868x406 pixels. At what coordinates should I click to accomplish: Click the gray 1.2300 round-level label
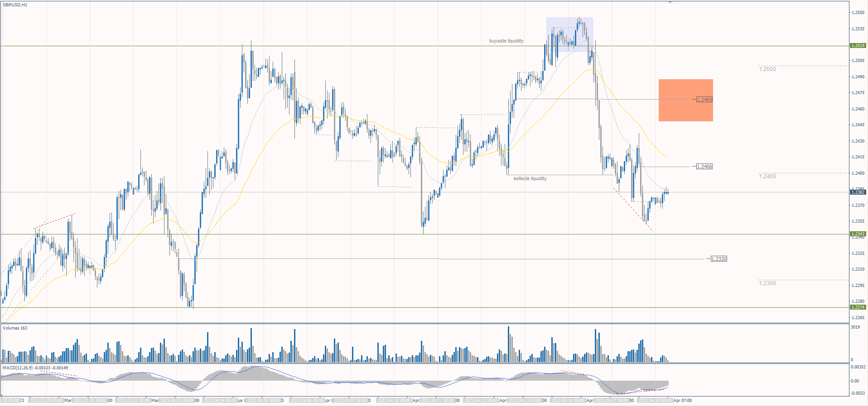[767, 283]
